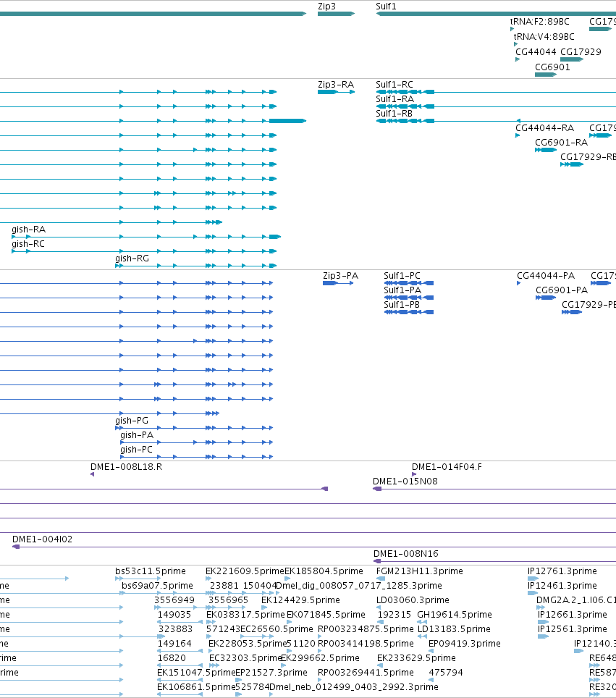Click the bs53c11.5prime EST label
This screenshot has height=698, width=616.
click(x=151, y=571)
